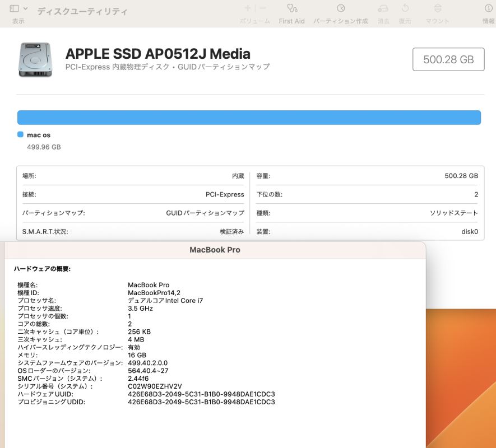Click the sidebar view icon
This screenshot has width=496, height=448.
(x=14, y=9)
